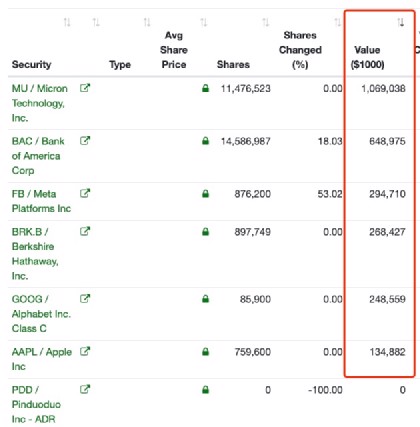The width and height of the screenshot is (420, 427).
Task: Select value cell 134,882
Action: pos(387,352)
